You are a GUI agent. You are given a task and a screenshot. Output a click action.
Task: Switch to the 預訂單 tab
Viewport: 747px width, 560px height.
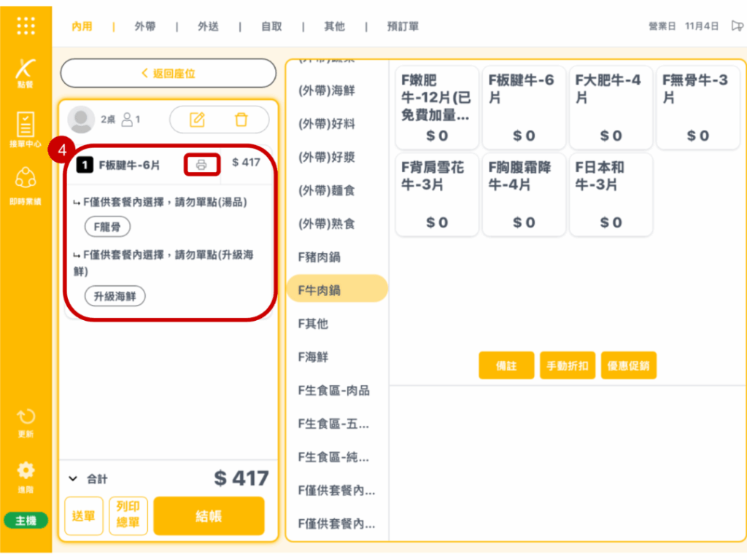(x=403, y=26)
